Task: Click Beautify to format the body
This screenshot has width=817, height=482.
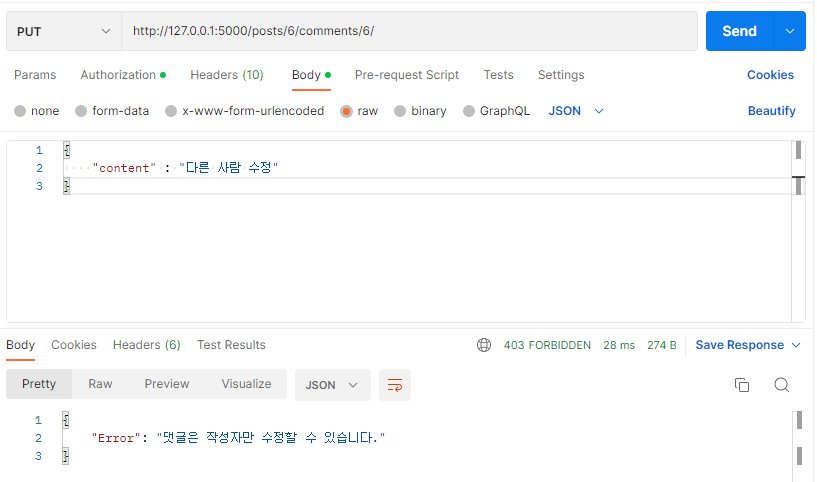Action: point(772,111)
